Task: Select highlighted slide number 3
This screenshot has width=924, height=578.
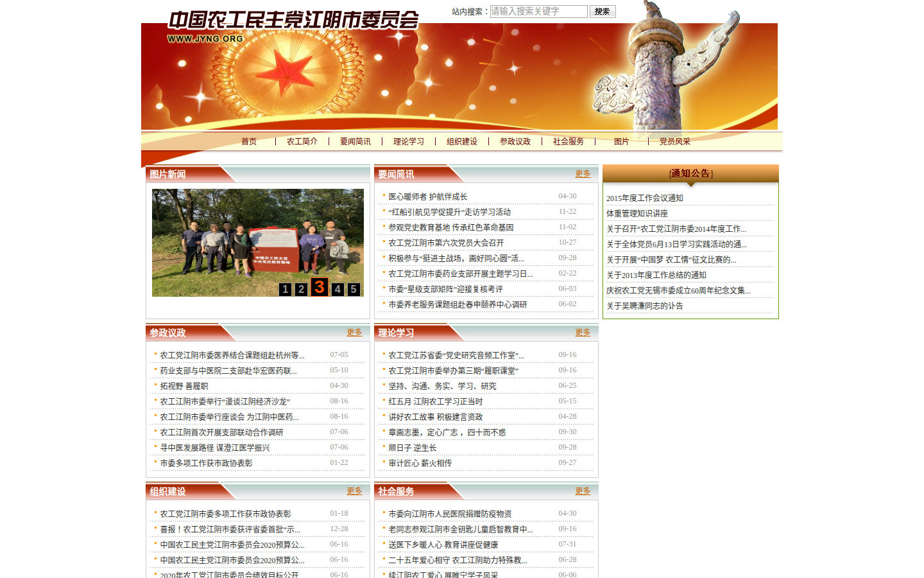Action: 320,286
